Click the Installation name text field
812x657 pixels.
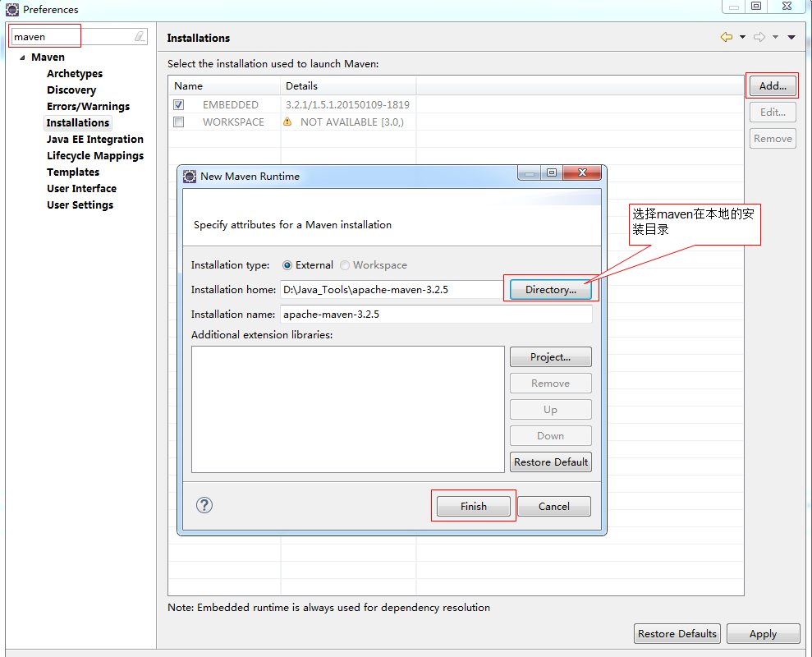coord(436,315)
